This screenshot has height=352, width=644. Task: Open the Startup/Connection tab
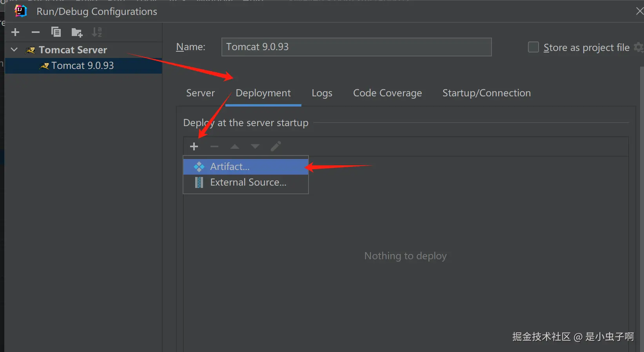click(486, 93)
